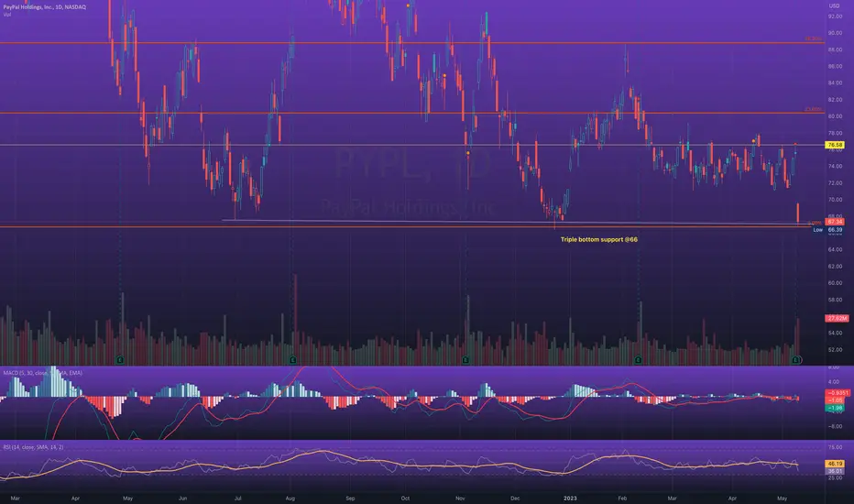Open the earnings marker below the May 2022 bars
Viewport: 854px width, 504px height.
pos(120,360)
